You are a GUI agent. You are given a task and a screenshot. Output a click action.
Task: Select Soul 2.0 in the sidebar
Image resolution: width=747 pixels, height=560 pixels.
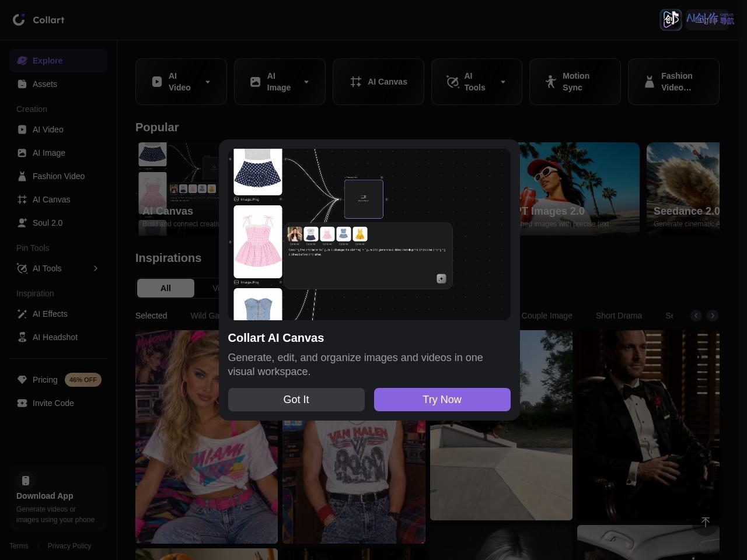pos(58,223)
